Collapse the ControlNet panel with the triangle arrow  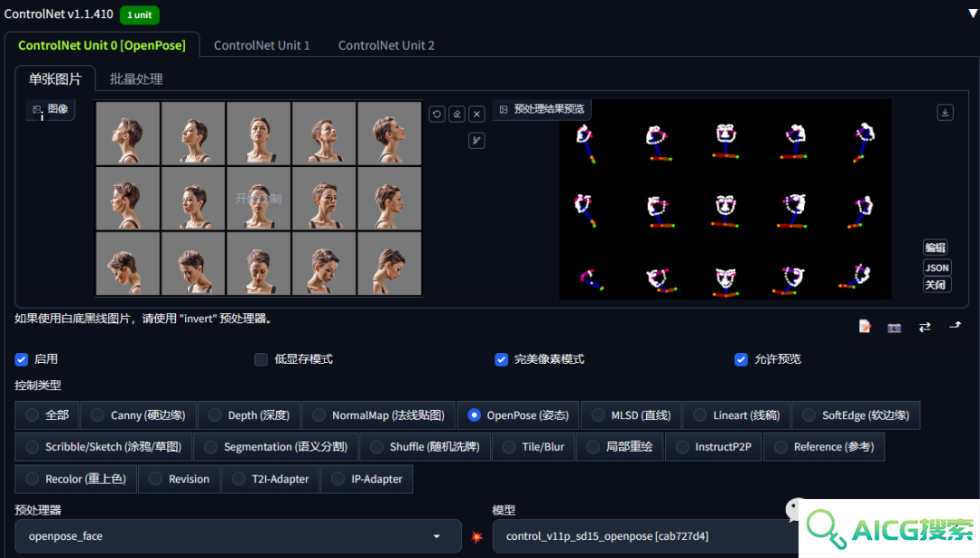[973, 13]
